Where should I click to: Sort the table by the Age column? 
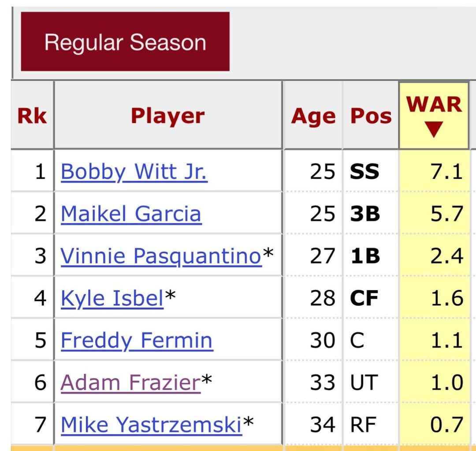313,115
